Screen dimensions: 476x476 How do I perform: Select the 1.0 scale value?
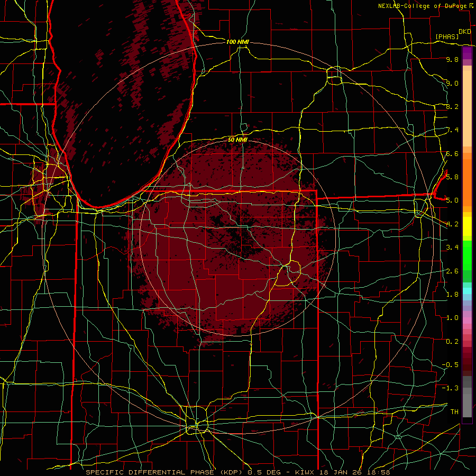click(452, 317)
